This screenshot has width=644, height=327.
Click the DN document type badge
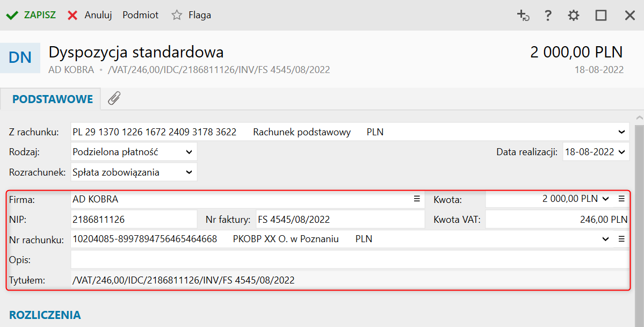(20, 58)
